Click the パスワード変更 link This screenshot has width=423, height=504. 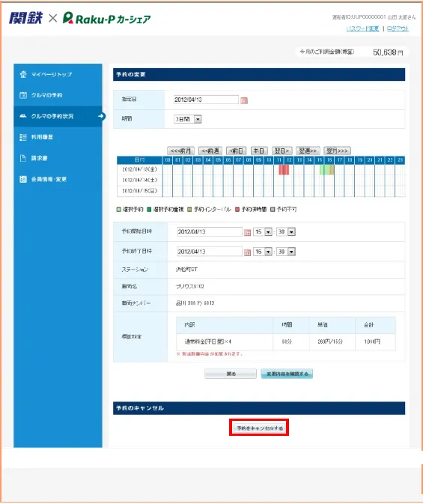(x=362, y=29)
